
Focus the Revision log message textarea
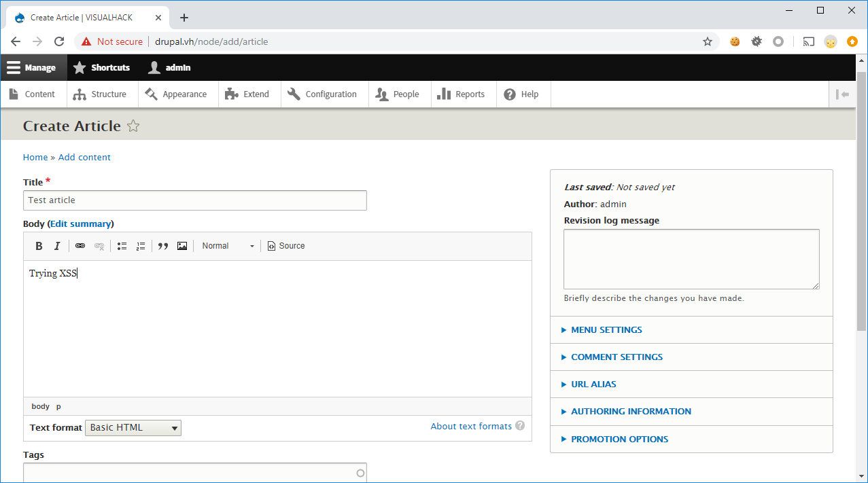point(691,259)
